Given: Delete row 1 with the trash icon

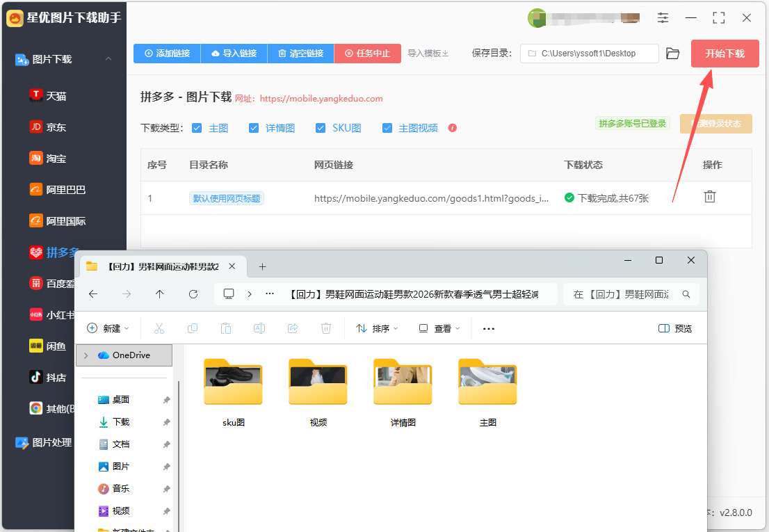Looking at the screenshot, I should [x=710, y=197].
